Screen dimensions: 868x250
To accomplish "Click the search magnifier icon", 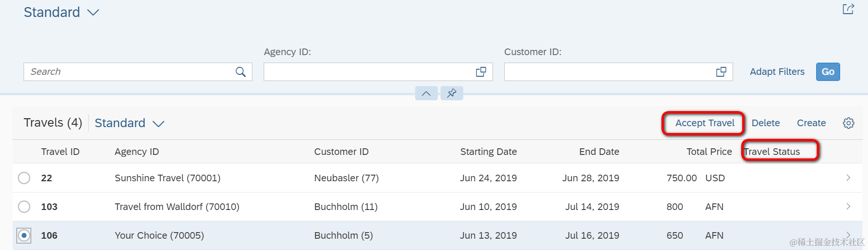I will click(x=241, y=72).
